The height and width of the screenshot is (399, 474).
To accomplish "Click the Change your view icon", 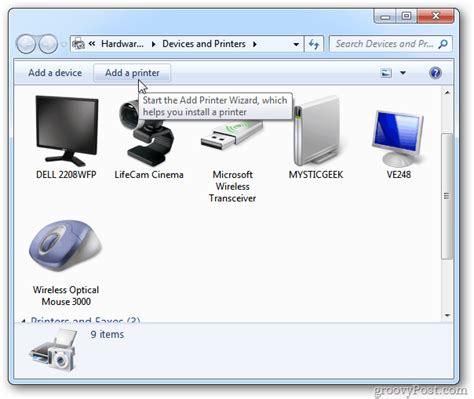I will [x=386, y=73].
